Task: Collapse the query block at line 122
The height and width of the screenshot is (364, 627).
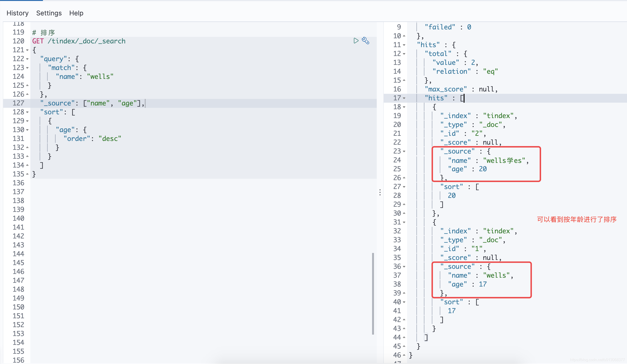Action: (27, 59)
